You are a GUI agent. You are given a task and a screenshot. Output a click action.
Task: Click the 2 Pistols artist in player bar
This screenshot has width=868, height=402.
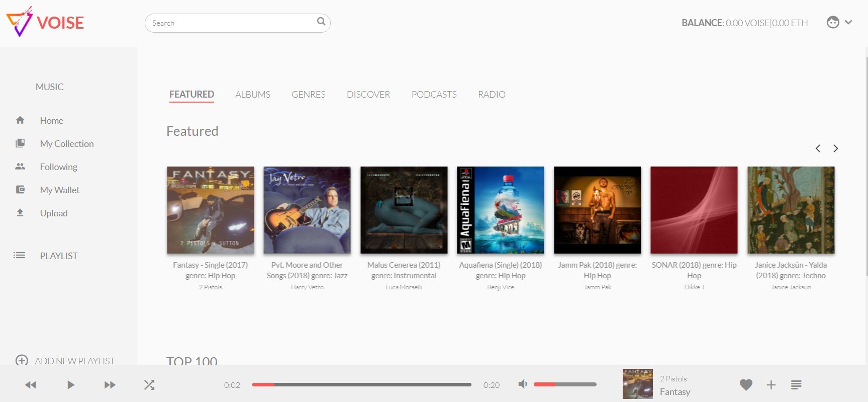(673, 379)
